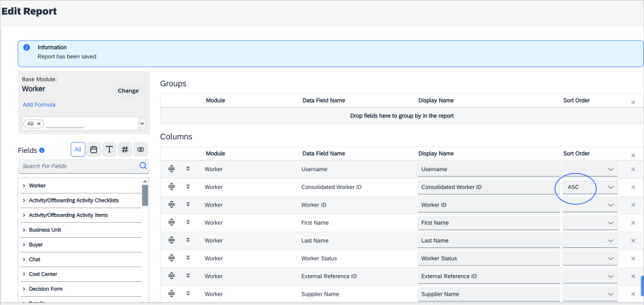Expand Activity/Offboarding Activity Items node
Viewport: 644px width, 305px height.
point(24,215)
